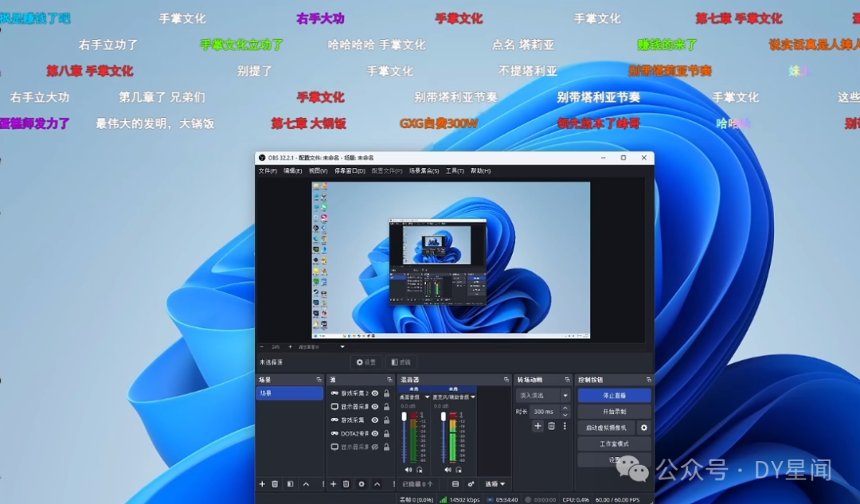Add a transition with plus icon
Viewport: 860px width, 504px height.
(x=537, y=426)
